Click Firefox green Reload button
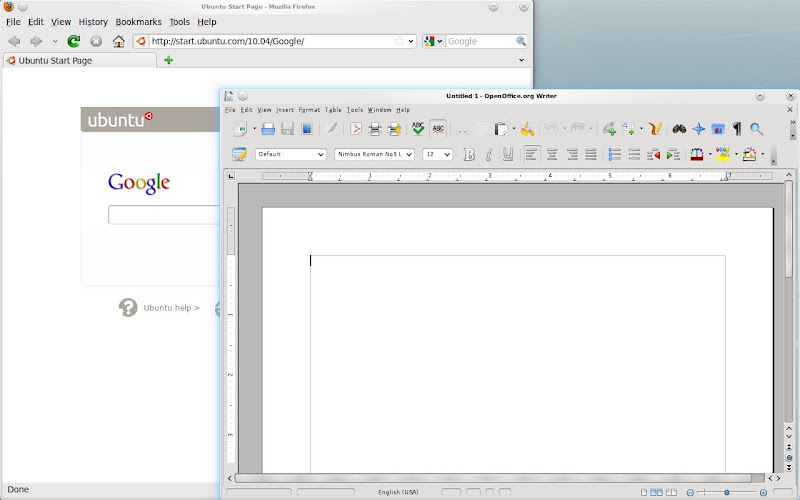The height and width of the screenshot is (500, 800). pos(74,41)
